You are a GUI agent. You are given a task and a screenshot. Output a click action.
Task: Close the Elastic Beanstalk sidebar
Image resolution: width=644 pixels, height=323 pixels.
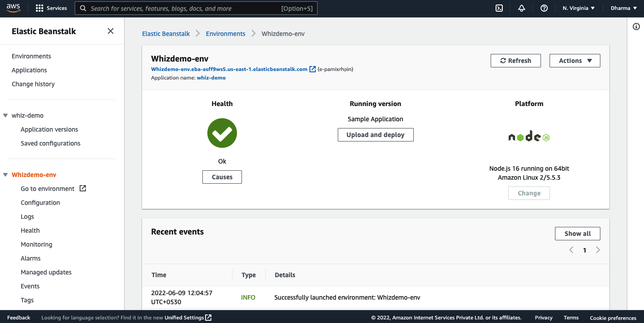point(111,31)
